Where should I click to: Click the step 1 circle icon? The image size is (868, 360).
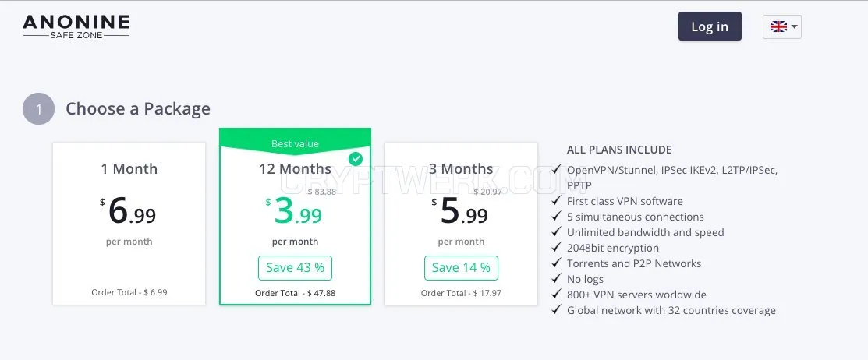coord(39,109)
